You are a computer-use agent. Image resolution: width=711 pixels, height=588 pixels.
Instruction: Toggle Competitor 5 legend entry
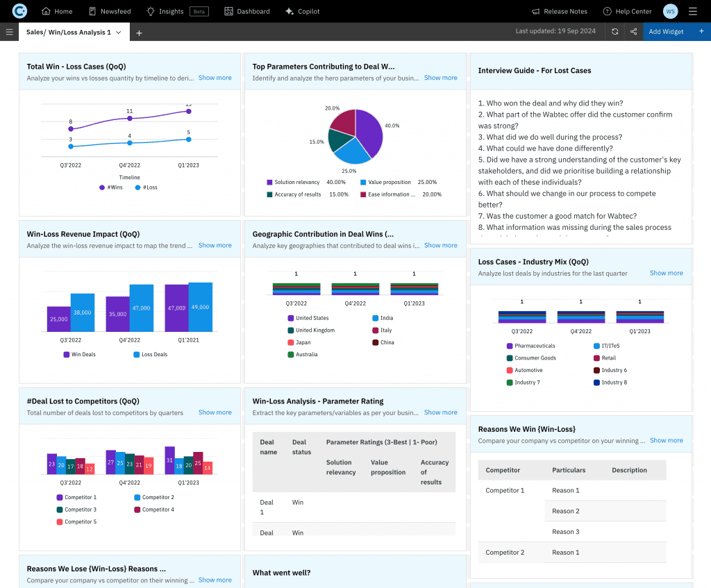click(x=76, y=522)
